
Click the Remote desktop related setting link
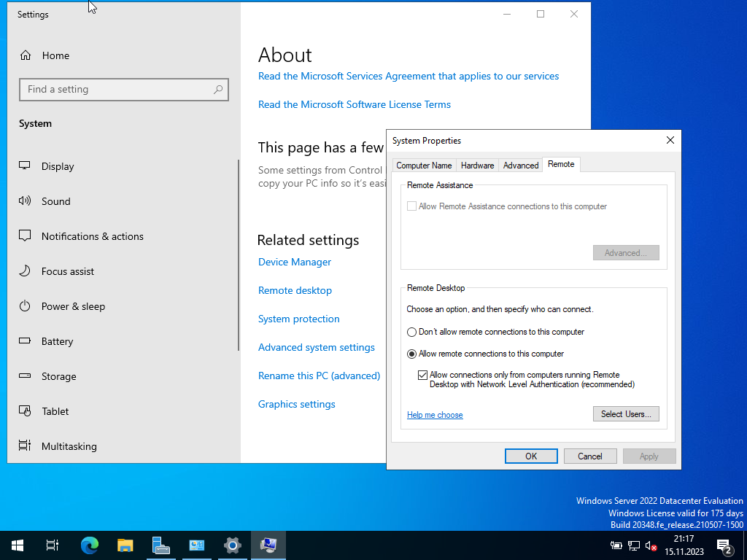pyautogui.click(x=295, y=290)
